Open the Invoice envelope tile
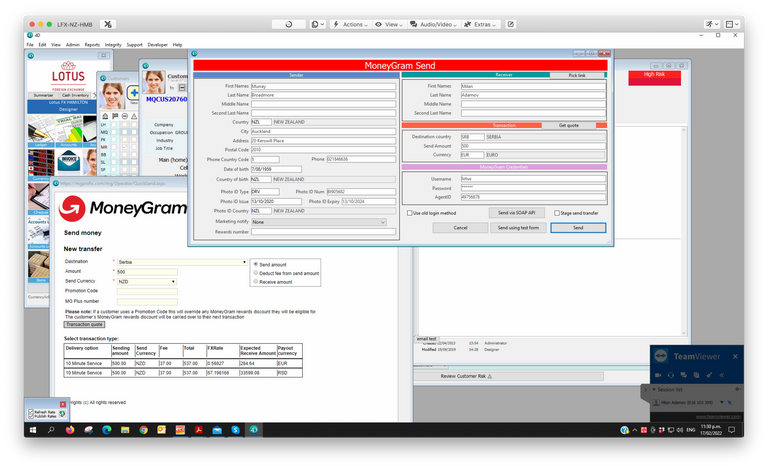The height and width of the screenshot is (469, 768). 69,162
